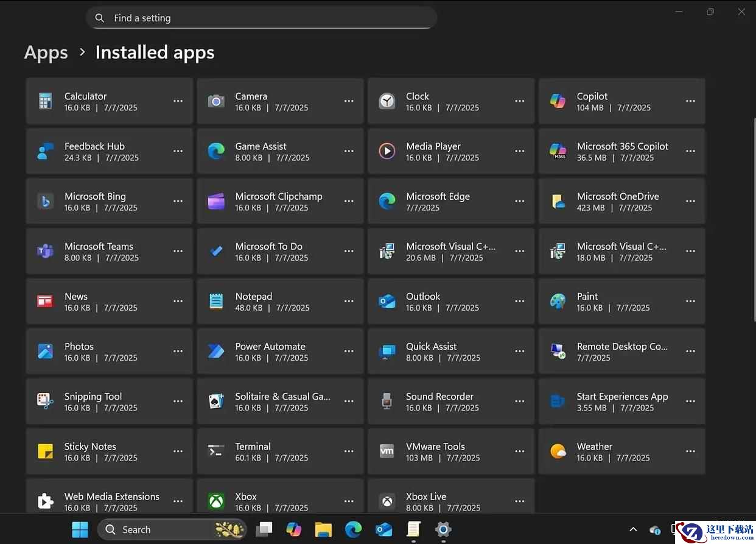This screenshot has width=756, height=544.
Task: Click the Microsoft OneDrive icon
Action: pos(558,201)
